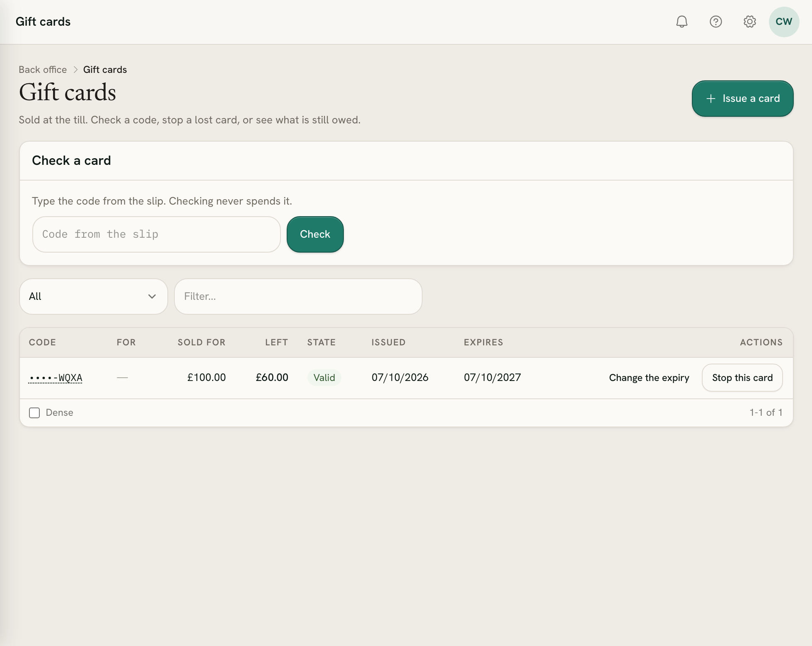Click Stop this card button
Viewport: 812px width, 646px height.
(742, 378)
